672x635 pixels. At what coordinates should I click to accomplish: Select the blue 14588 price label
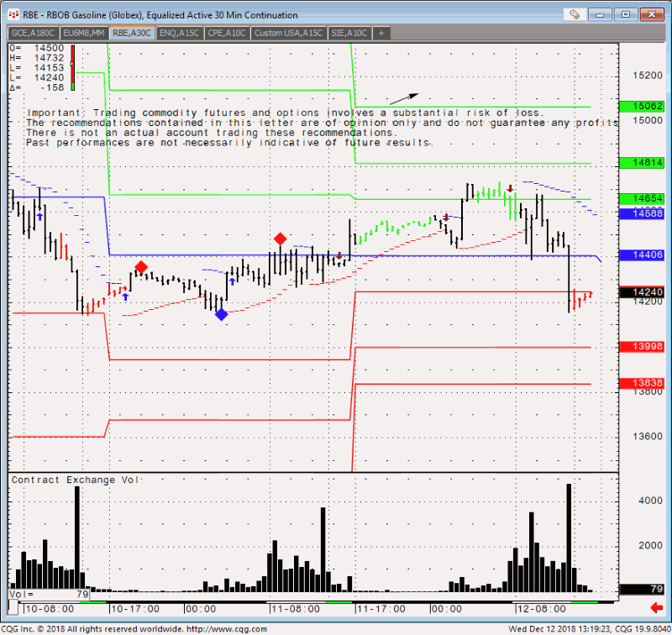point(642,213)
